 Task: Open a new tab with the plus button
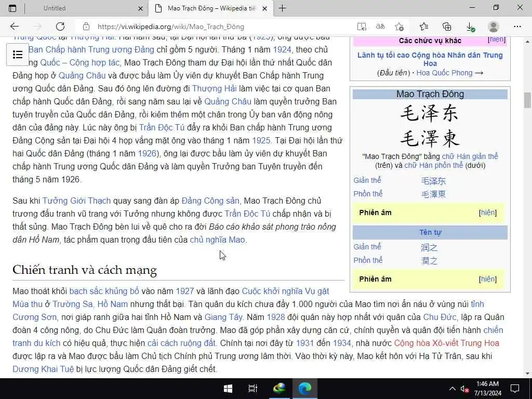click(282, 8)
